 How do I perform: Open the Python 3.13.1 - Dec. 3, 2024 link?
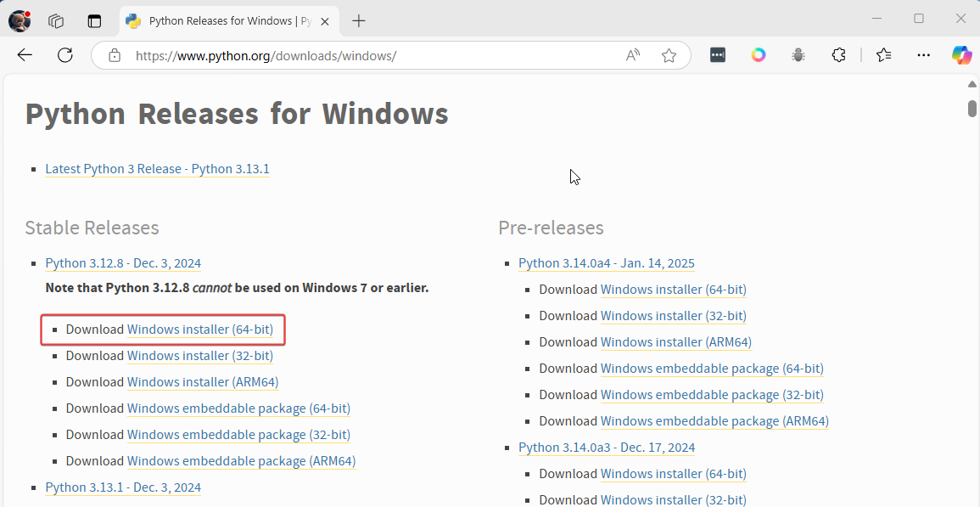pos(123,487)
